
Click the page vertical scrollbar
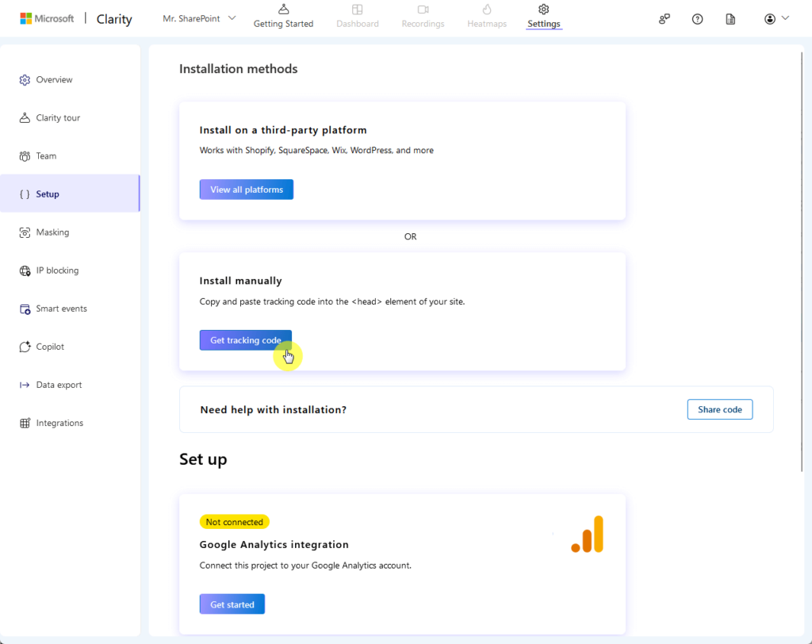coord(802,262)
